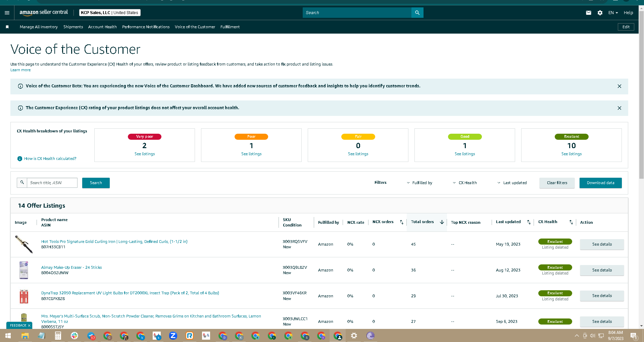The width and height of the screenshot is (644, 342).
Task: See listings under Good
Action: (x=465, y=154)
